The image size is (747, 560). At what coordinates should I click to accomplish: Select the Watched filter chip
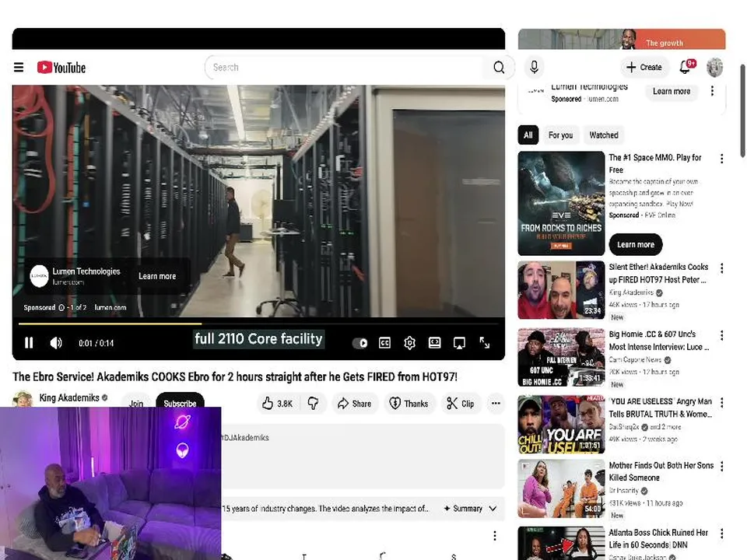(604, 135)
